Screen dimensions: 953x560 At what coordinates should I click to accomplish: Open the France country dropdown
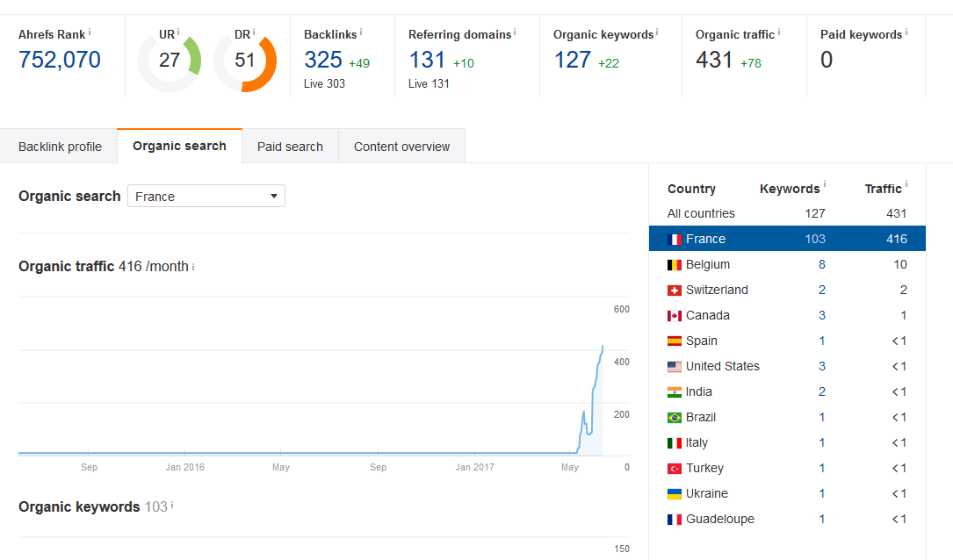click(x=206, y=197)
